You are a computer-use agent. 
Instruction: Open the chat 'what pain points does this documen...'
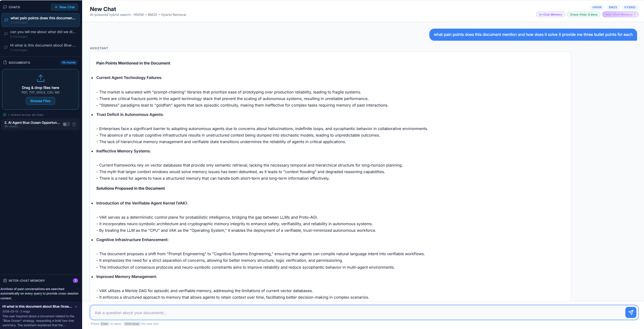pos(40,20)
